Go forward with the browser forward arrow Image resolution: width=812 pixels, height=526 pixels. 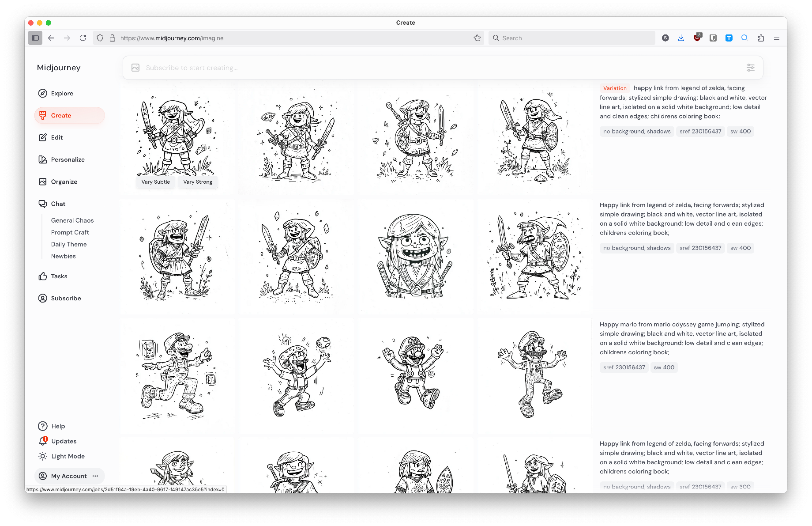point(67,38)
